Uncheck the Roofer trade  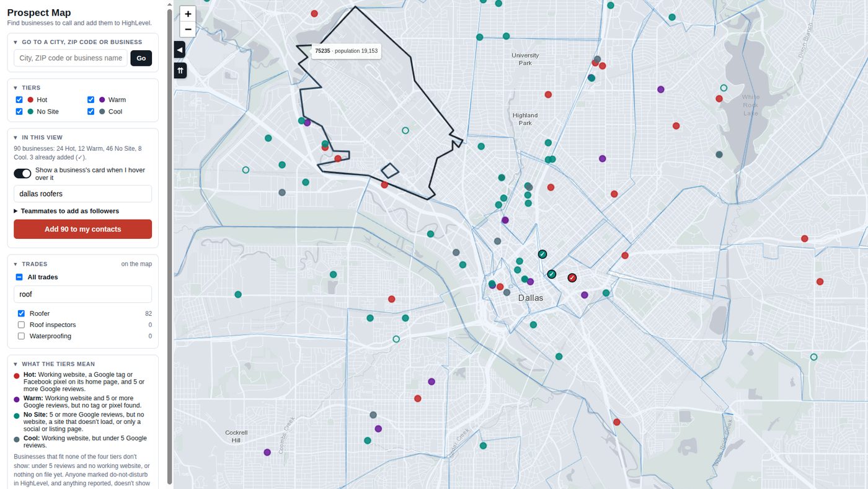point(22,313)
